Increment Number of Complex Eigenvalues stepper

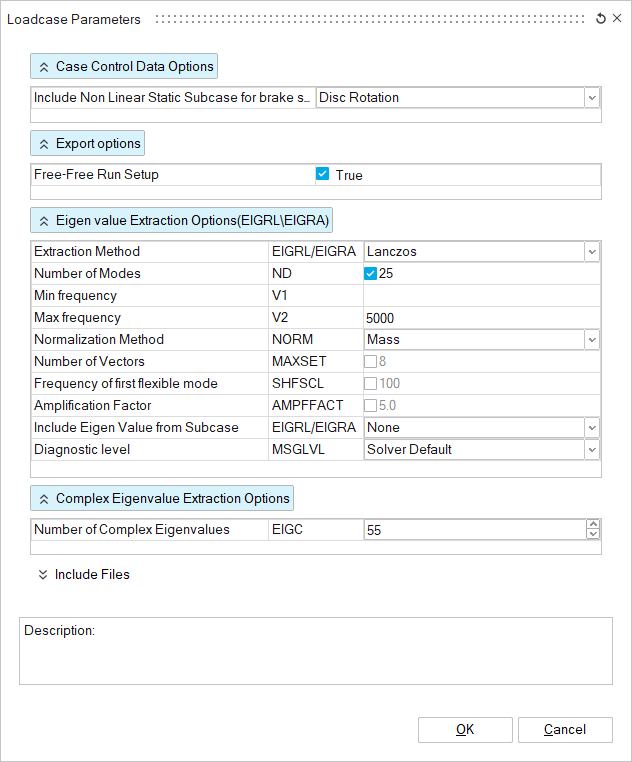click(x=593, y=524)
